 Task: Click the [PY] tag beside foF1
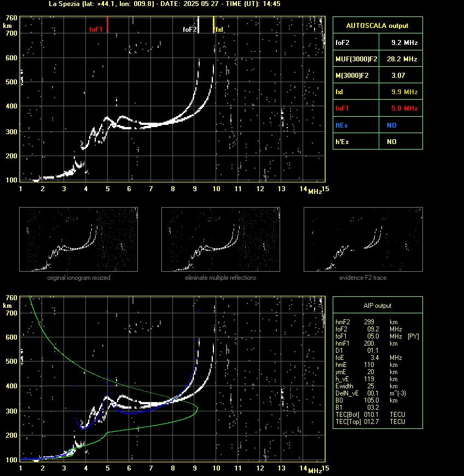(x=413, y=336)
